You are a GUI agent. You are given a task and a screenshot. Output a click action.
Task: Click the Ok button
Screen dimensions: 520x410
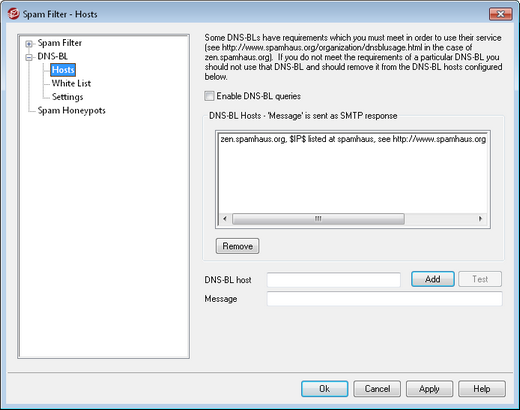coord(325,389)
